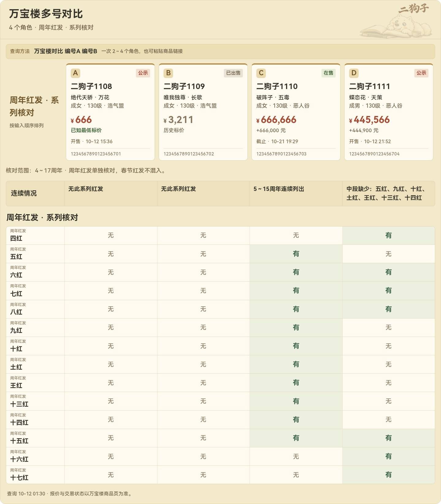The image size is (441, 504).
Task: Open character name 二狗子1108
Action: click(x=91, y=86)
